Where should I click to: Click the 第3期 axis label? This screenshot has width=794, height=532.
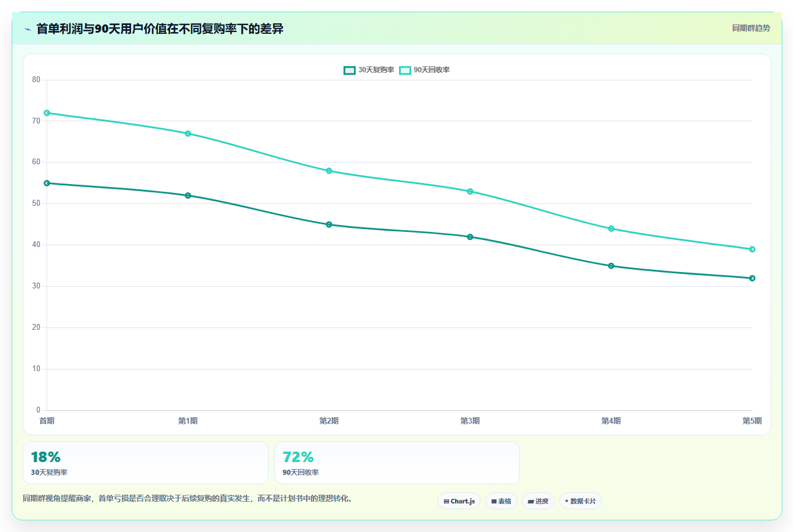point(470,421)
